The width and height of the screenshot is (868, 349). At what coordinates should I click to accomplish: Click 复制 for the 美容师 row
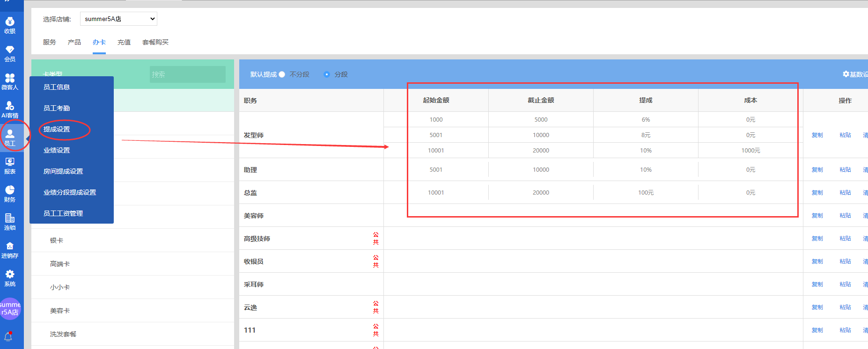pos(817,216)
